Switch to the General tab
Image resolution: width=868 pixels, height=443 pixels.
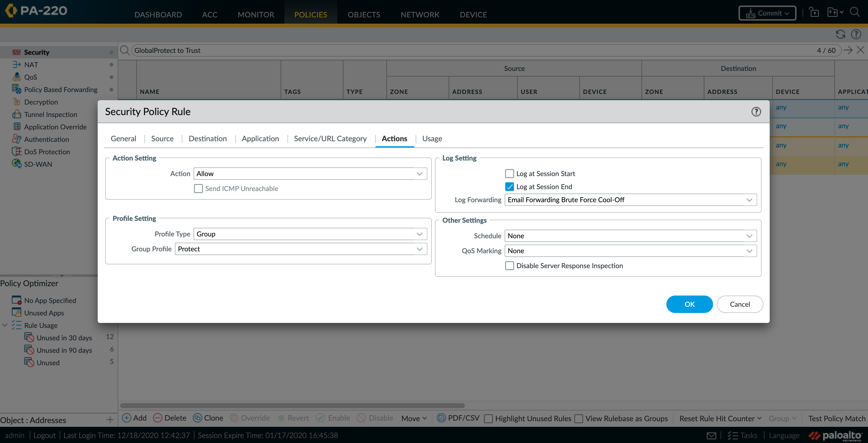(123, 138)
